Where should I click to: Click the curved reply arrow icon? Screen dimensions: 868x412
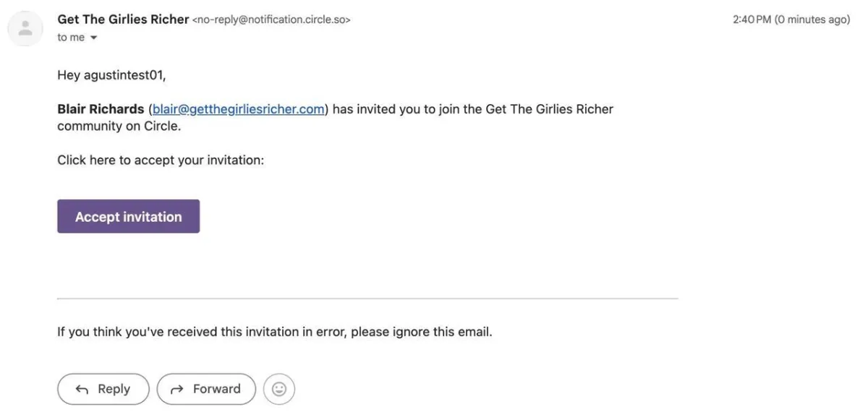click(82, 390)
